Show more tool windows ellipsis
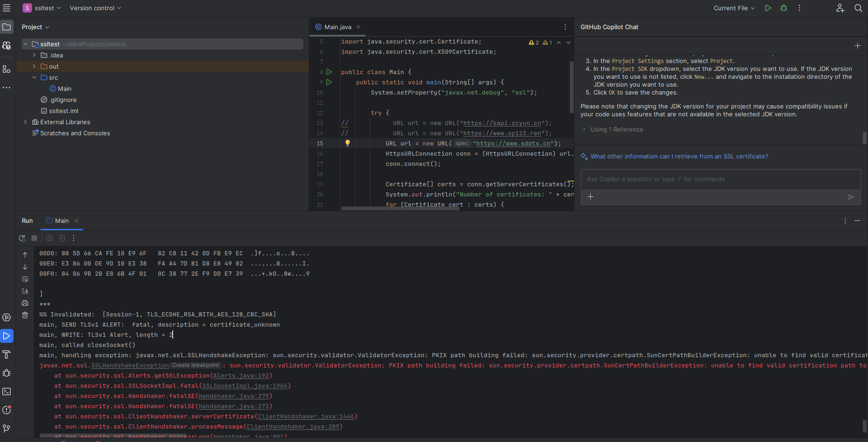The width and height of the screenshot is (868, 442). click(6, 88)
